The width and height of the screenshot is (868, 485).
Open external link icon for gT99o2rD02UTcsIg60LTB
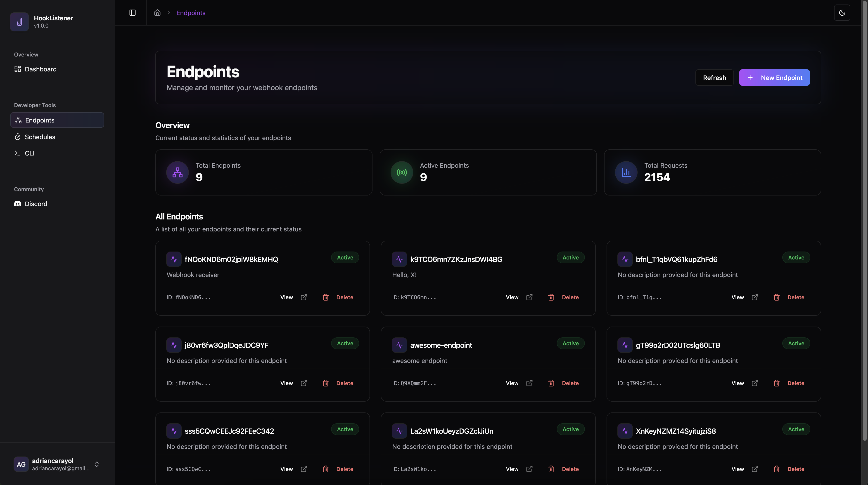[755, 383]
